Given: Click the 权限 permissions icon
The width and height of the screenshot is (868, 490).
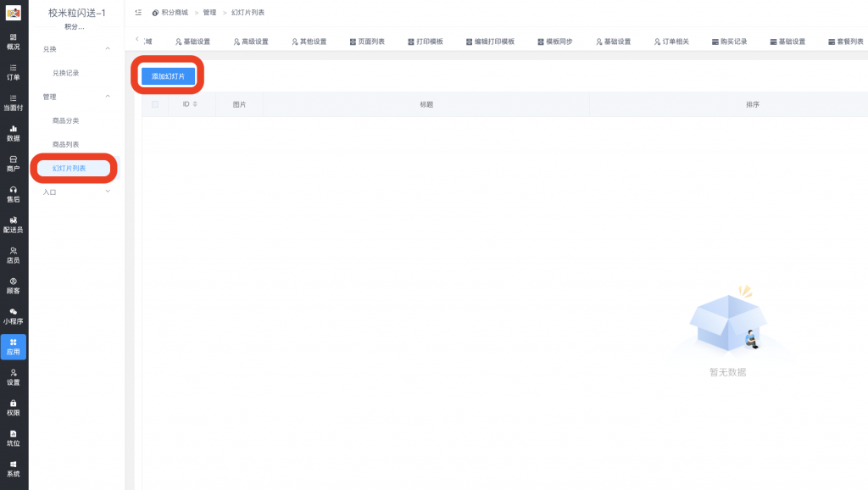Looking at the screenshot, I should click(x=13, y=409).
